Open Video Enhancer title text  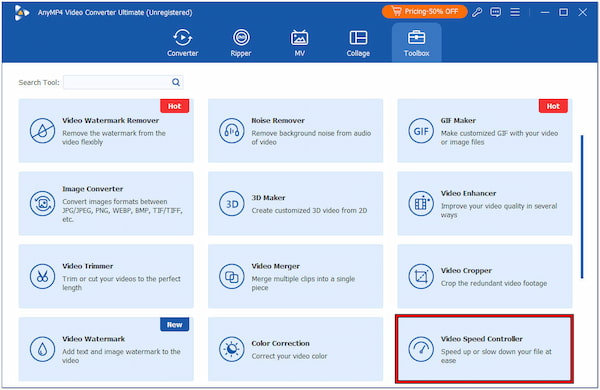point(468,193)
